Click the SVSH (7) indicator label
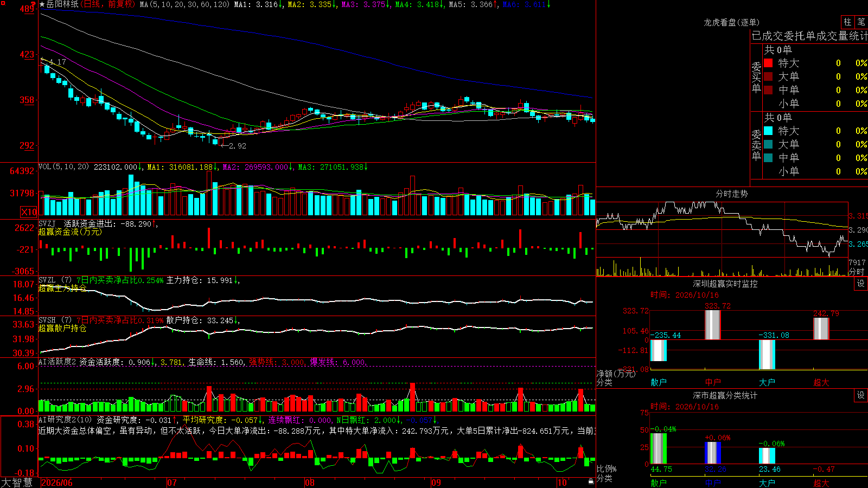Viewport: 868px width, 488px height. (x=55, y=320)
